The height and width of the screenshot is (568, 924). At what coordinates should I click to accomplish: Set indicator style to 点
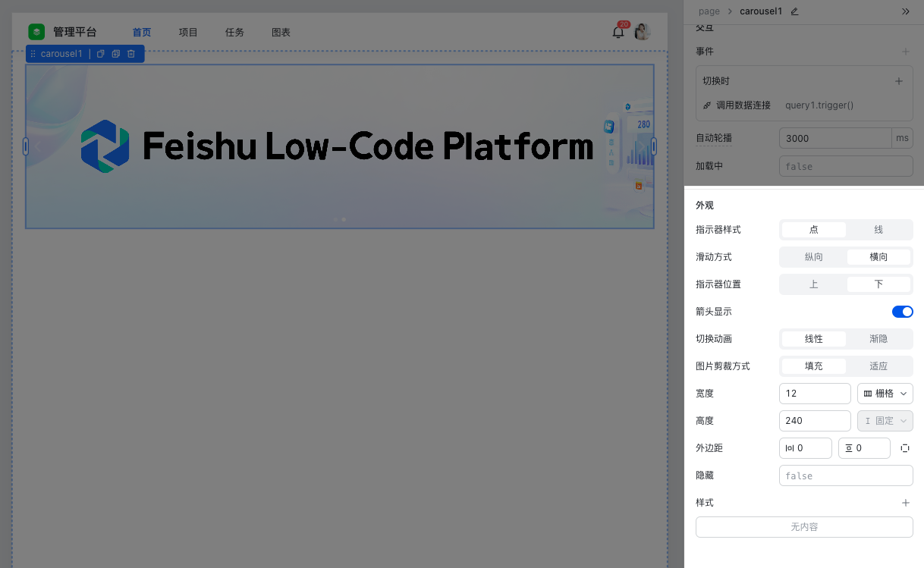point(814,230)
